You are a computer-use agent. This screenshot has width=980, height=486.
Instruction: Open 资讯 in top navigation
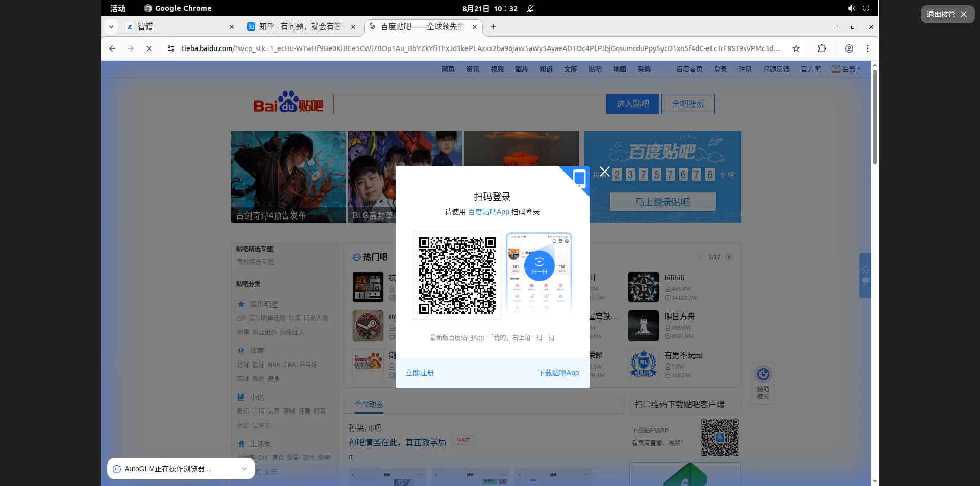(x=472, y=69)
